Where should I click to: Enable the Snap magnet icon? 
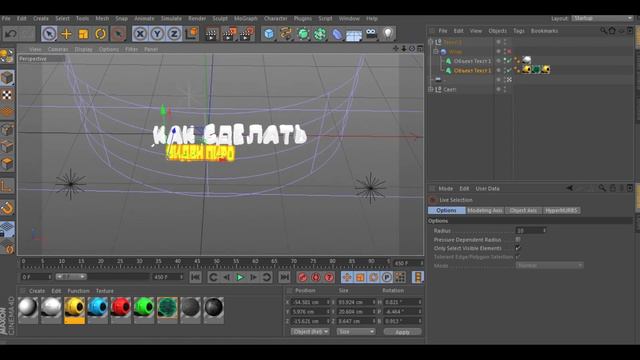point(7,208)
